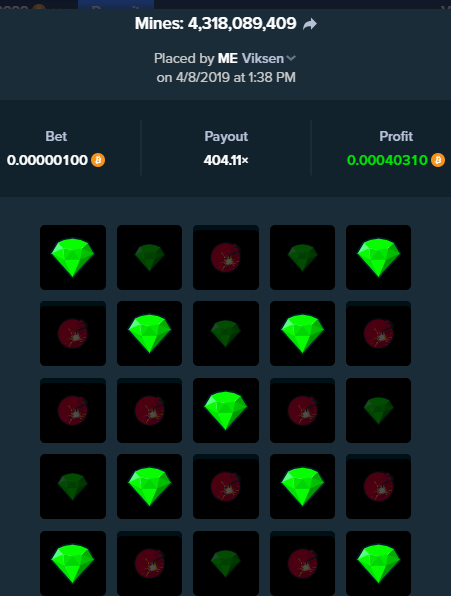Click the Bitcoin icon beside the Bet amount

pos(98,160)
